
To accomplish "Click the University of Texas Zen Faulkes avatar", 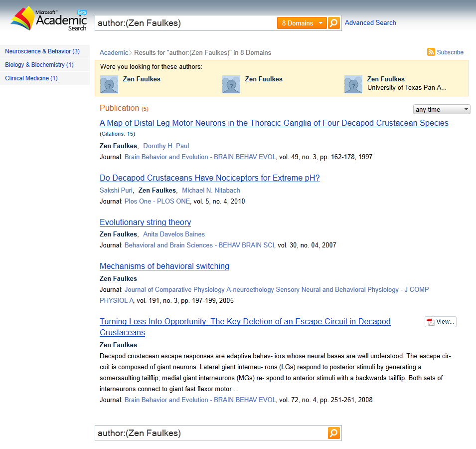I will click(353, 84).
